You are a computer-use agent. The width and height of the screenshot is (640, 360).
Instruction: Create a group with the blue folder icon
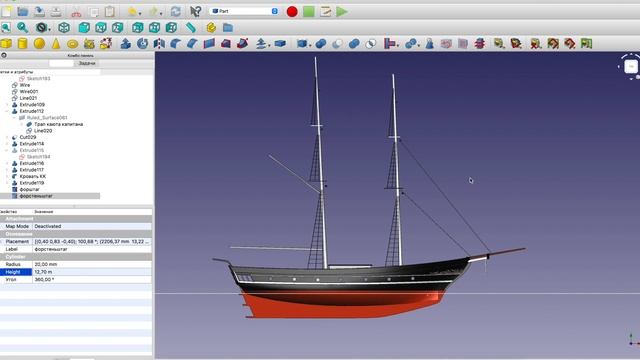click(x=228, y=28)
